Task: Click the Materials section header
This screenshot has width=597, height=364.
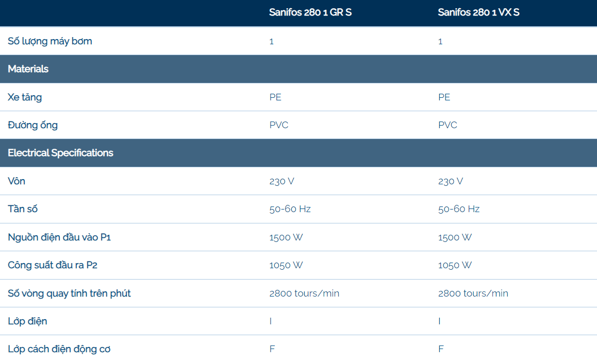Action: pyautogui.click(x=28, y=69)
